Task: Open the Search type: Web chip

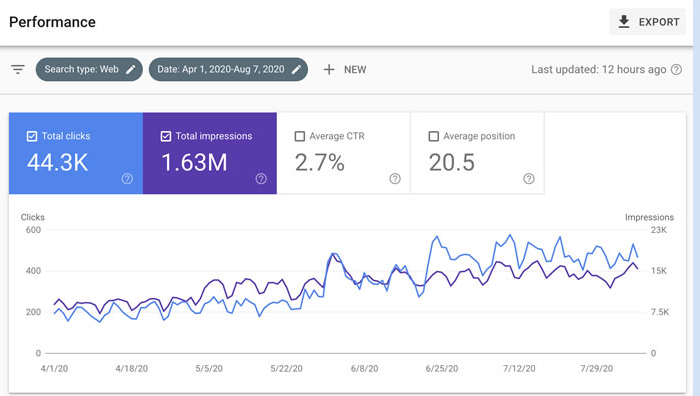Action: [x=89, y=69]
